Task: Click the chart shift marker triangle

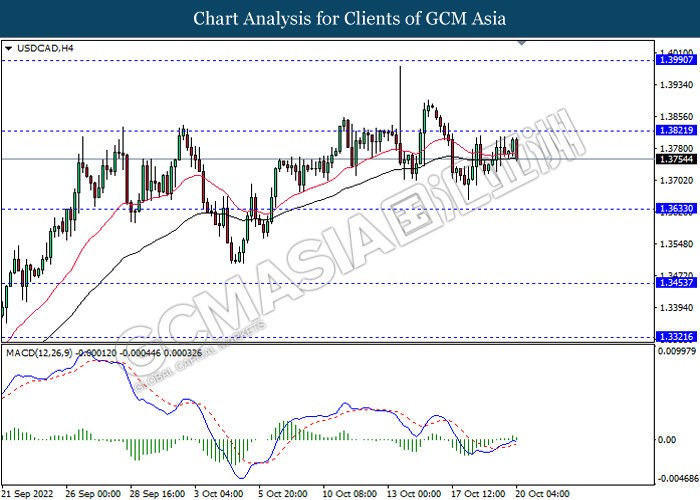Action: pyautogui.click(x=521, y=43)
